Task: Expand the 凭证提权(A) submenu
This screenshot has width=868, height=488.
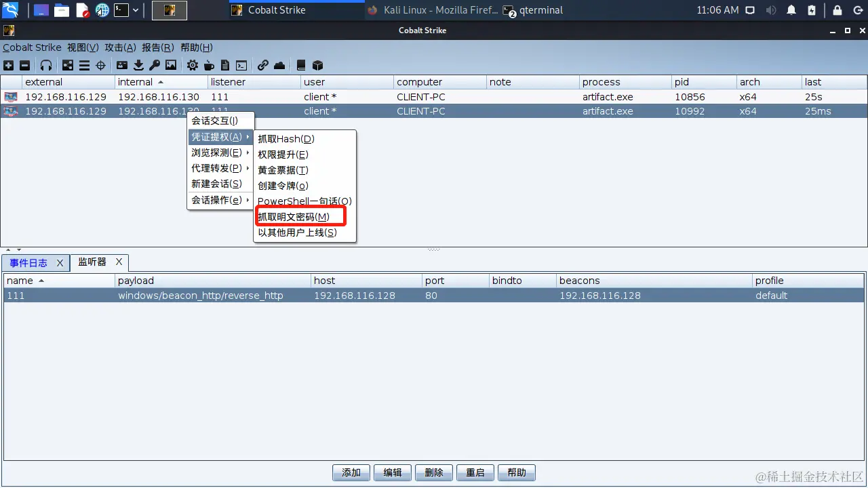Action: pyautogui.click(x=220, y=137)
